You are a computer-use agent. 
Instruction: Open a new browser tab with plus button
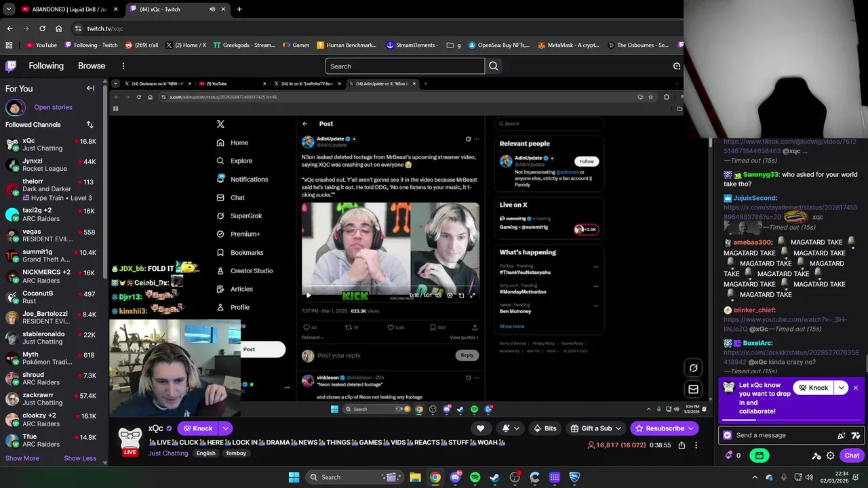coord(239,9)
